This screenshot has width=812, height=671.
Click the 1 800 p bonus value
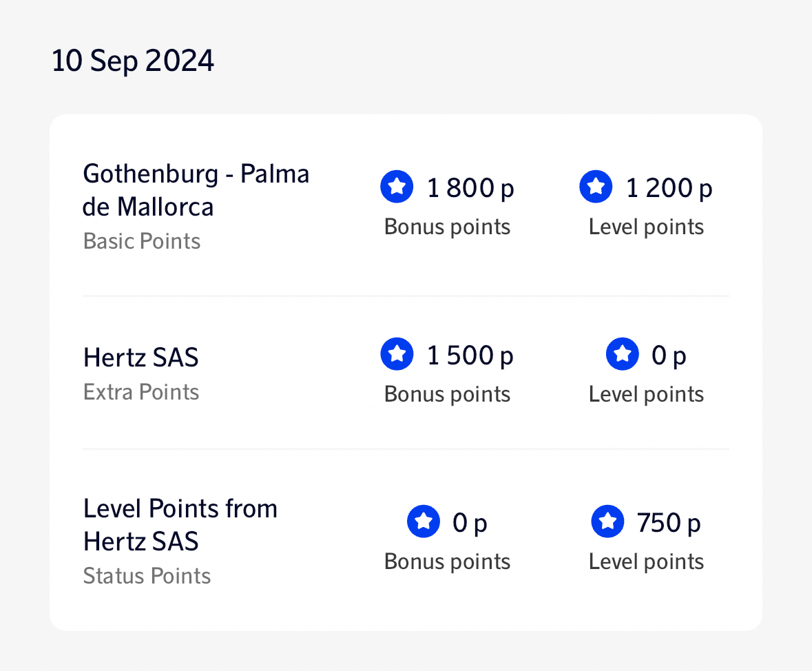pyautogui.click(x=470, y=187)
